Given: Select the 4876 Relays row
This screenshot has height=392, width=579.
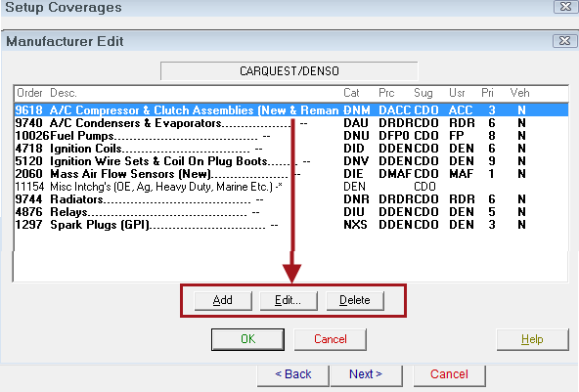Looking at the screenshot, I should (x=291, y=212).
